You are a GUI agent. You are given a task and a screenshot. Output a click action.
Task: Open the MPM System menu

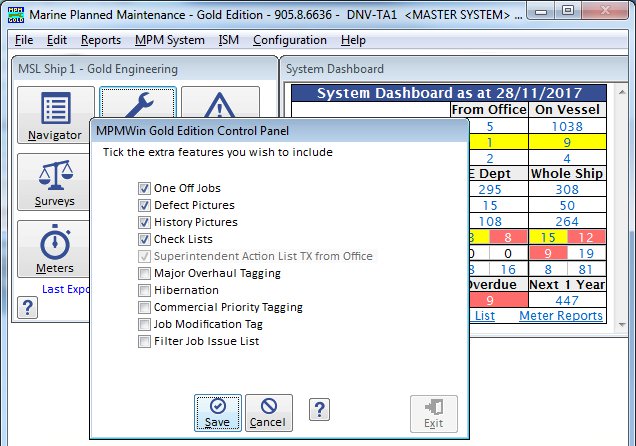[170, 40]
